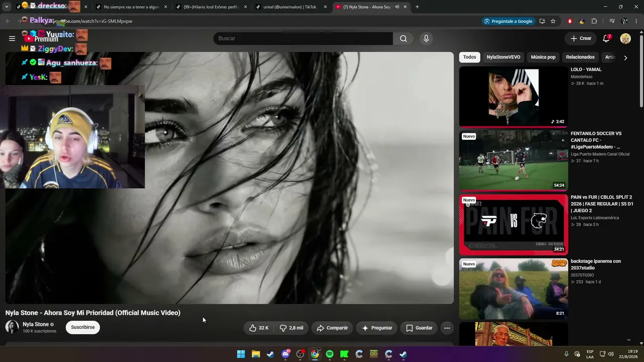Screen dimensions: 644x362
Task: Select the NylaStoneVEVO filter chip
Action: click(x=503, y=57)
